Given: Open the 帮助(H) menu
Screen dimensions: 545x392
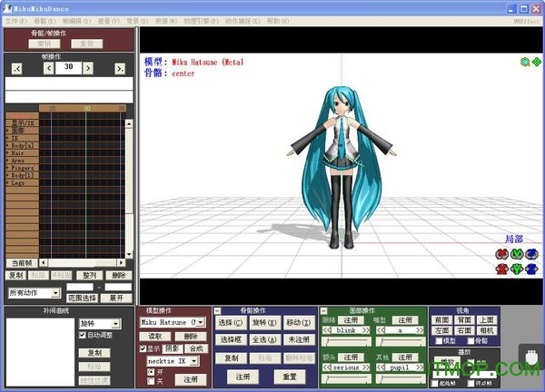Looking at the screenshot, I should pos(278,21).
